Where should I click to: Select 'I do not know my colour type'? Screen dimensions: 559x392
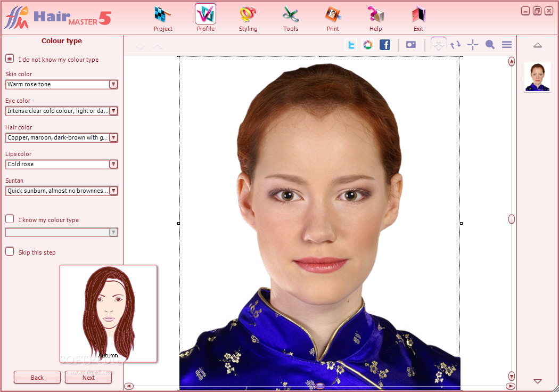click(x=10, y=59)
